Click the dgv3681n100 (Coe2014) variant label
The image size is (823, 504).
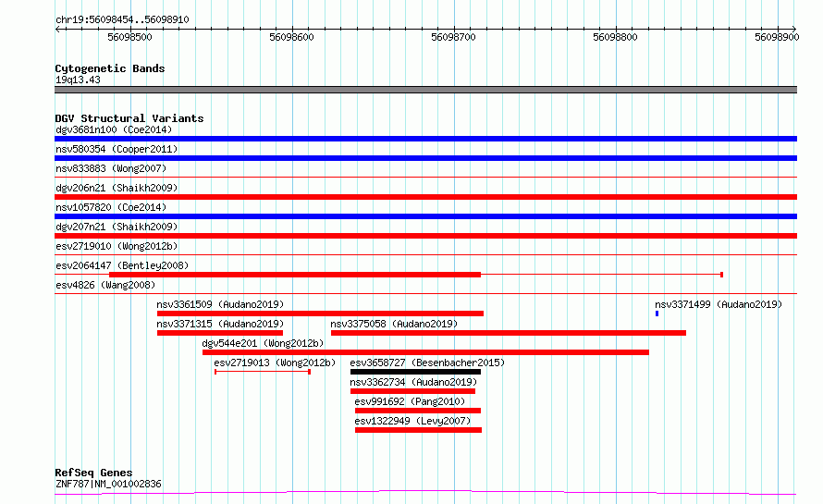[x=114, y=129]
